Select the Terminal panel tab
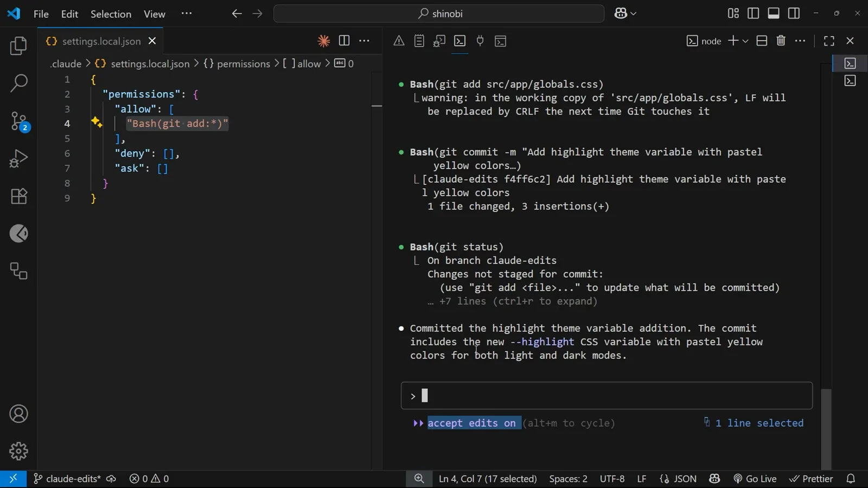The height and width of the screenshot is (488, 868). 460,41
